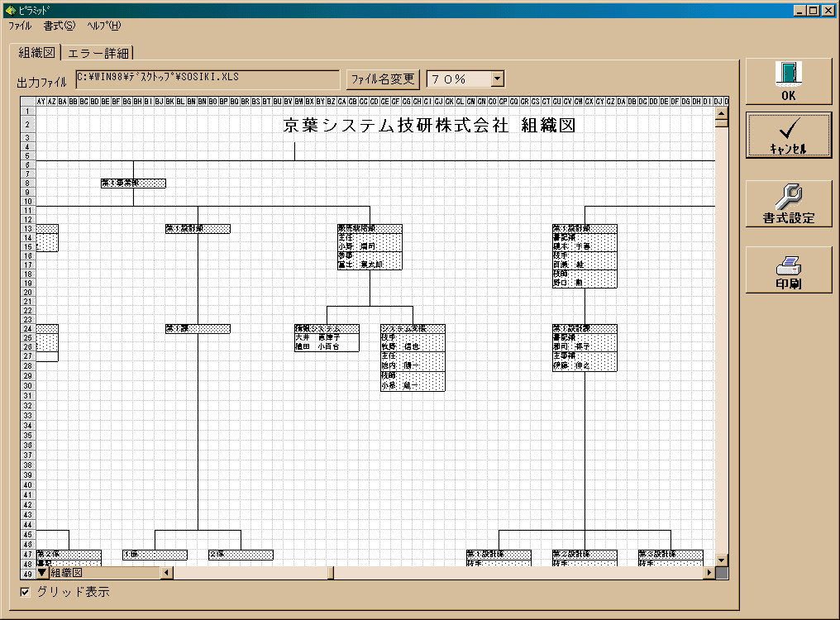Click the キャンセル checkmark button
This screenshot has width=840, height=620.
[789, 135]
